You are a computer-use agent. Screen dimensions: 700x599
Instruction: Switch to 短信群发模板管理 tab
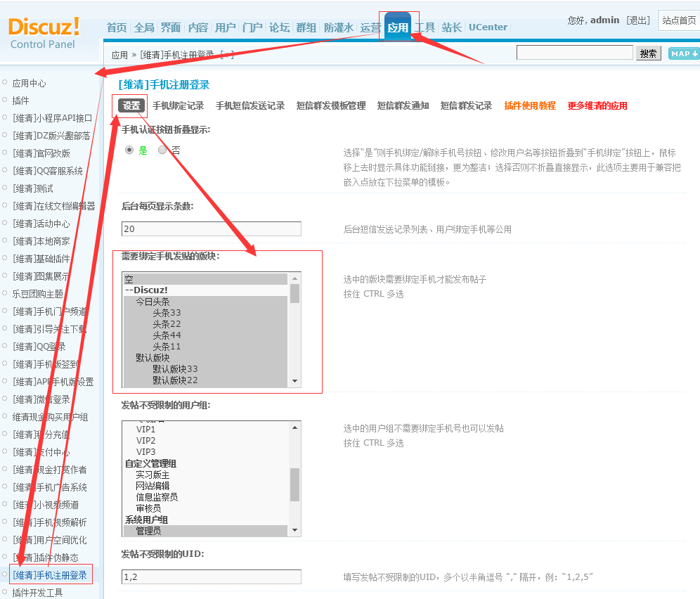coord(331,105)
